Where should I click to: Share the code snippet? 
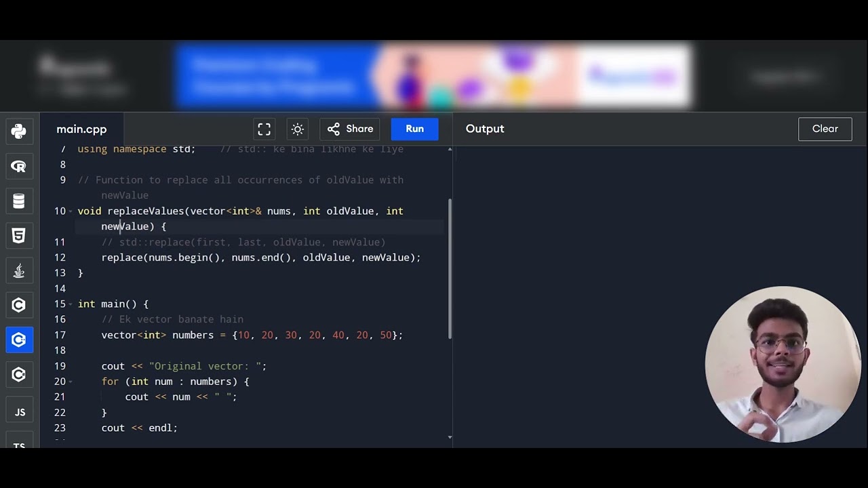click(x=351, y=129)
